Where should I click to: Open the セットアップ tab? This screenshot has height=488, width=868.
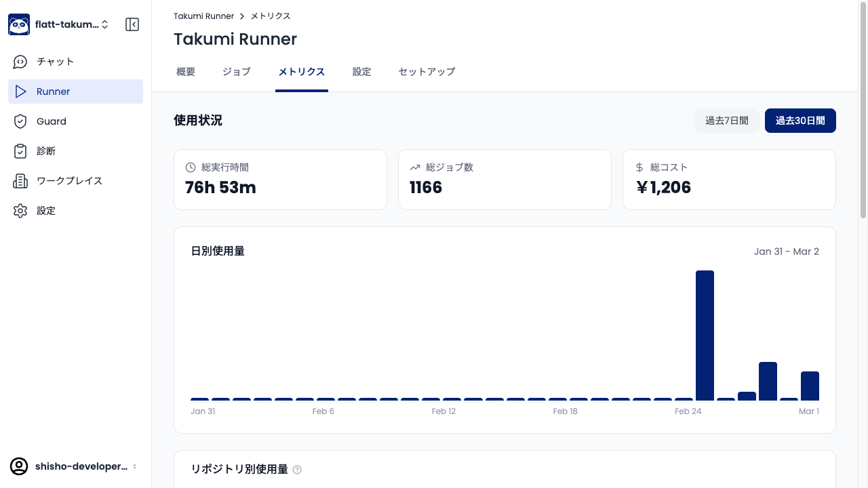(426, 72)
